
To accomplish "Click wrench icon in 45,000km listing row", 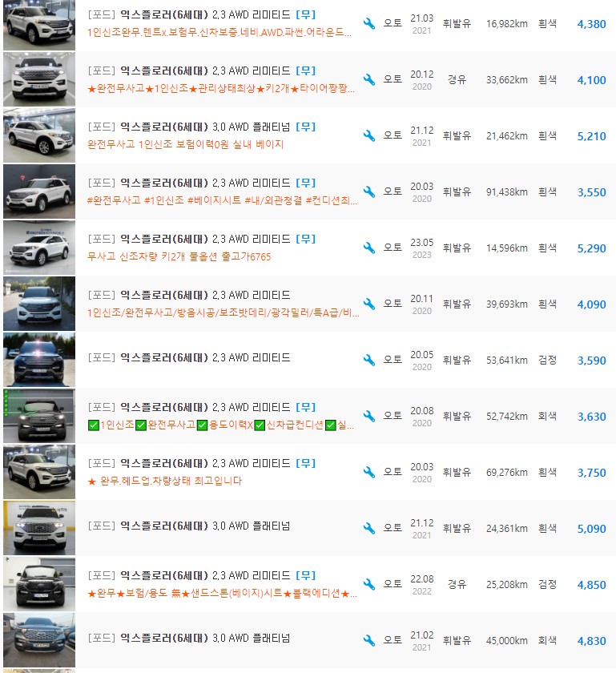I will [x=368, y=640].
